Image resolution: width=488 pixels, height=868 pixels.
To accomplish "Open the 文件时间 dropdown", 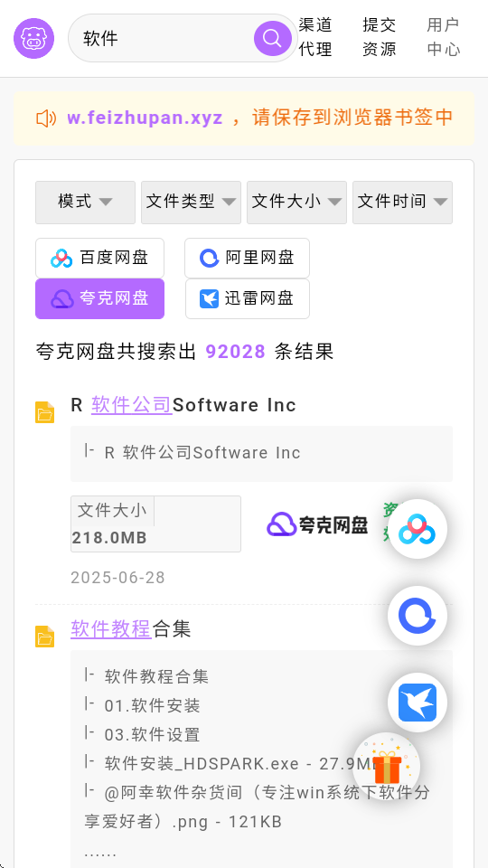I will pos(402,202).
